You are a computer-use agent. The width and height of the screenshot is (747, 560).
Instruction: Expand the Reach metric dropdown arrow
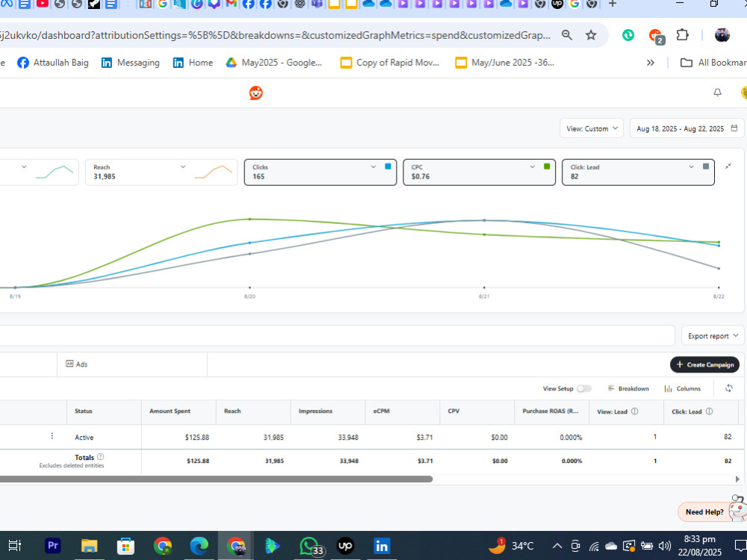pos(183,167)
